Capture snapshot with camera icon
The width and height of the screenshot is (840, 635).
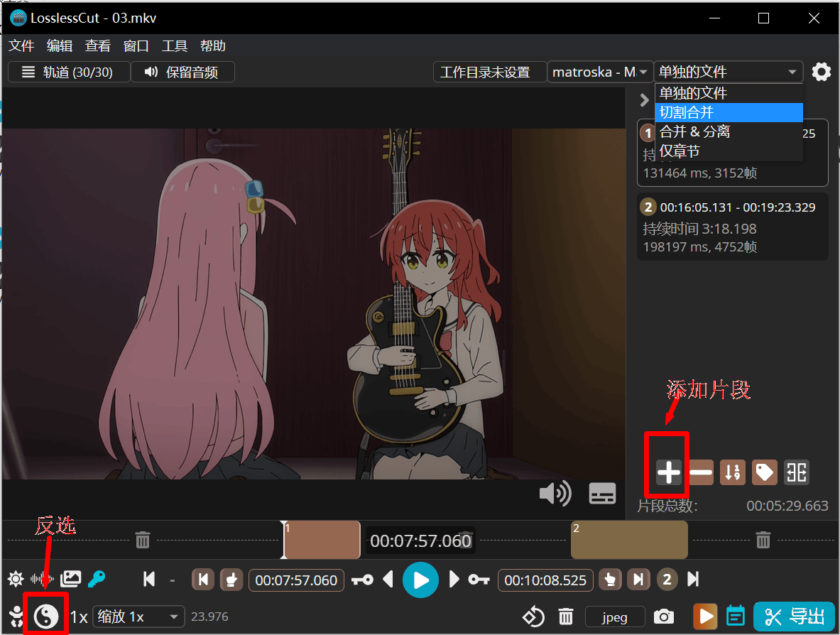(664, 617)
